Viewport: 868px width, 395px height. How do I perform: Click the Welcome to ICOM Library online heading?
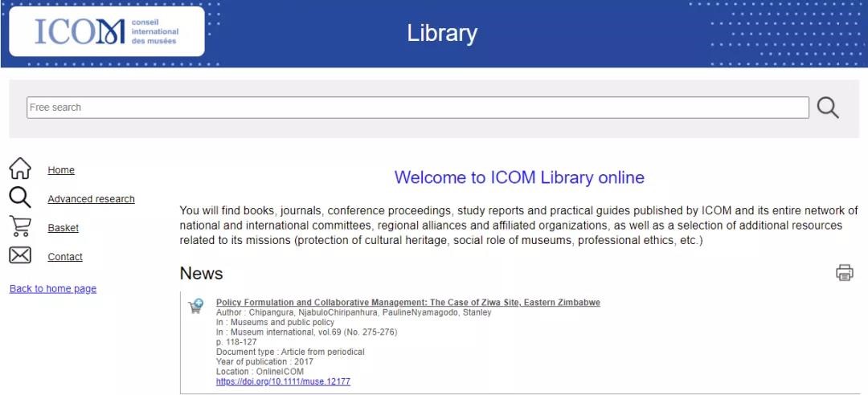tap(519, 177)
